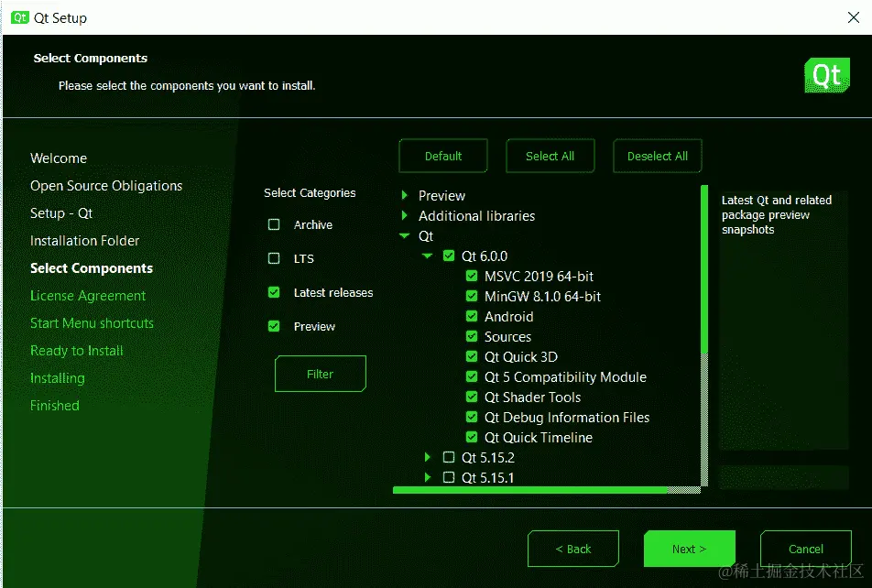Uncheck the Preview category checkbox
Image resolution: width=872 pixels, height=588 pixels.
(274, 326)
